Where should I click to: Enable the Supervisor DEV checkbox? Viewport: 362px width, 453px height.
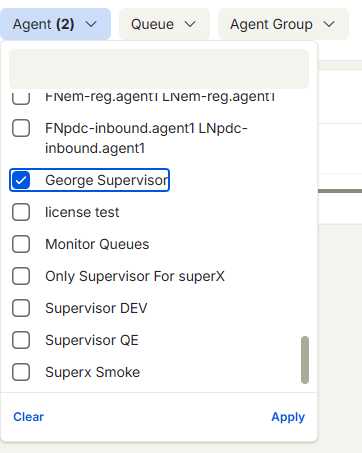21,308
